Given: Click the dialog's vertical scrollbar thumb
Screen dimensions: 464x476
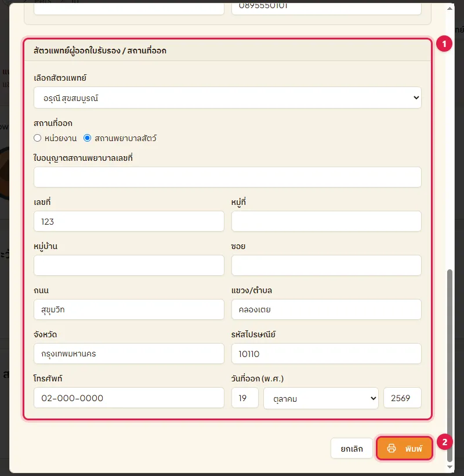Looking at the screenshot, I should click(449, 365).
